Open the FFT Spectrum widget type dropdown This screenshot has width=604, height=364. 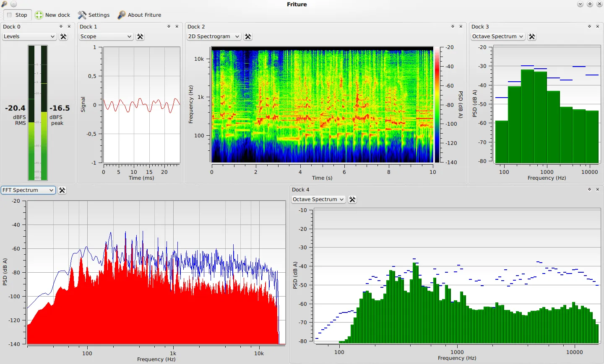28,190
